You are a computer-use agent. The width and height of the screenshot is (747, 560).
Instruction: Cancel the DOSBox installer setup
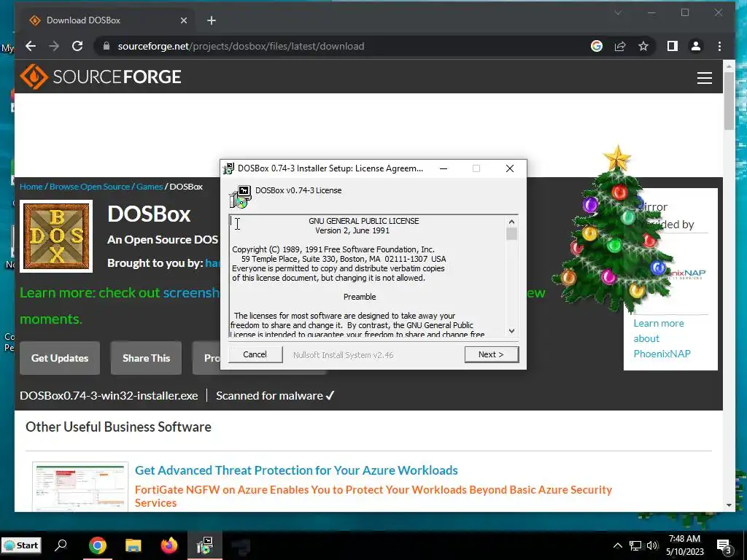[x=255, y=354]
